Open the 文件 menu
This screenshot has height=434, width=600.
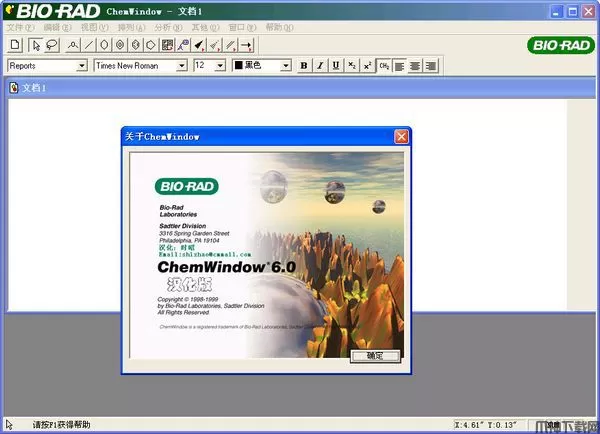tap(20, 27)
